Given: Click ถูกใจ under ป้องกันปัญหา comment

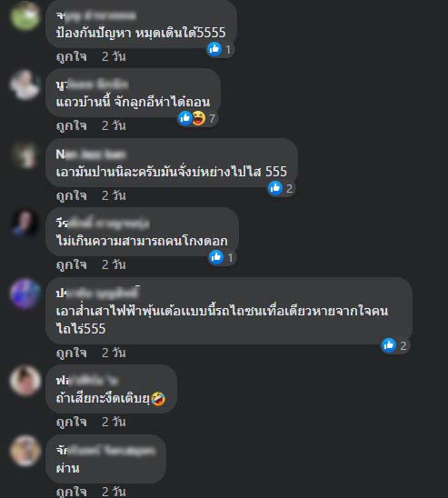Looking at the screenshot, I should pyautogui.click(x=72, y=57).
